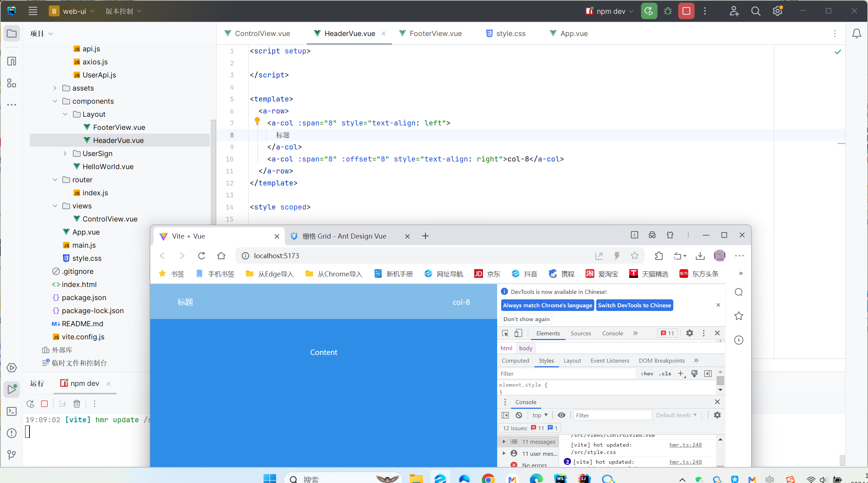Click the Debug bug icon in toolbar
This screenshot has height=483, width=868.
(667, 11)
